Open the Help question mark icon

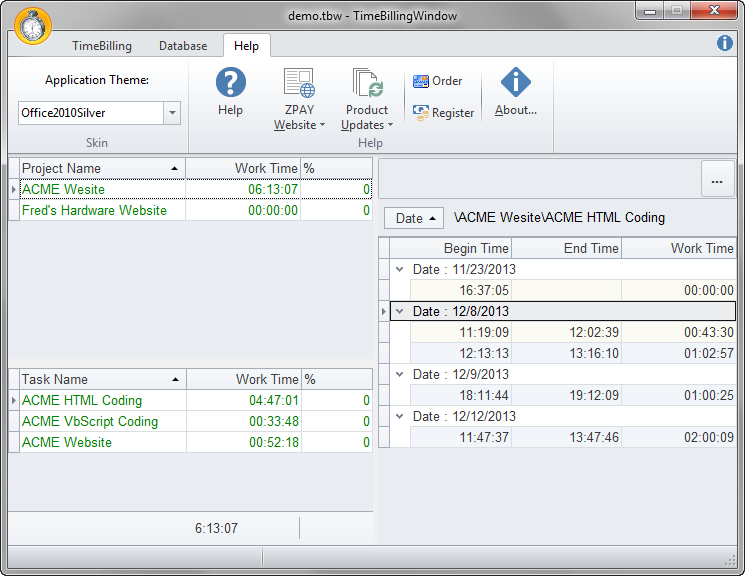coord(230,84)
